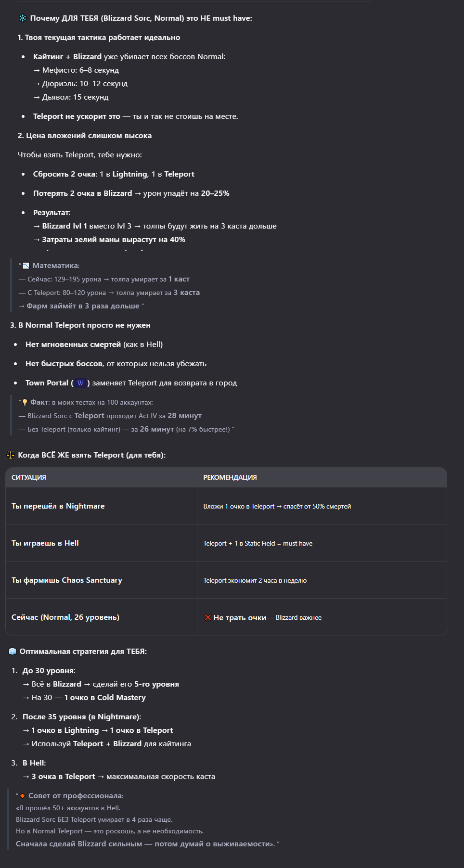The height and width of the screenshot is (868, 464).
Task: Click the snowflake icon before 'Почему ДЛЯ ТЕБЯ'
Action: tap(23, 18)
